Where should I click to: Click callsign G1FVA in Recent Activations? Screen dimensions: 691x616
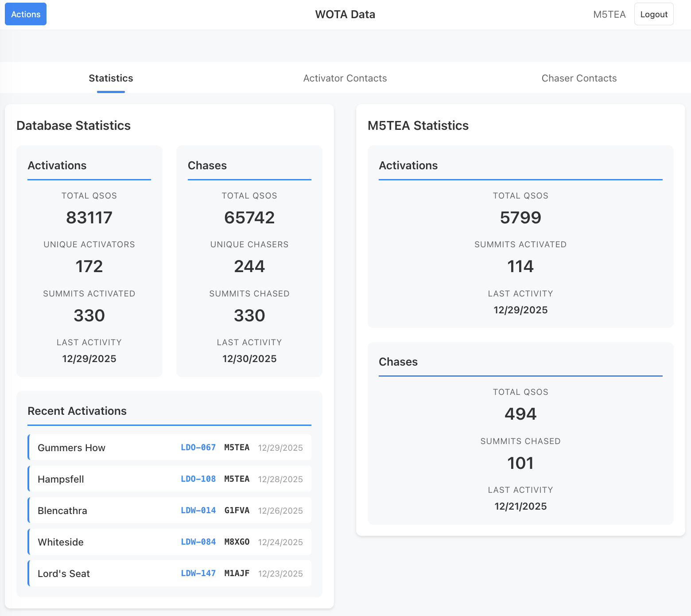click(x=237, y=511)
